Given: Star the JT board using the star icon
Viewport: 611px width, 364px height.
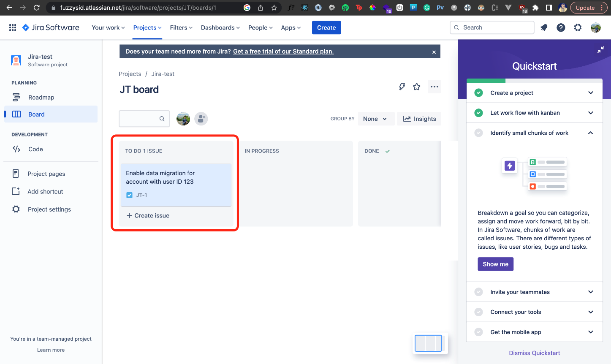Looking at the screenshot, I should tap(417, 86).
